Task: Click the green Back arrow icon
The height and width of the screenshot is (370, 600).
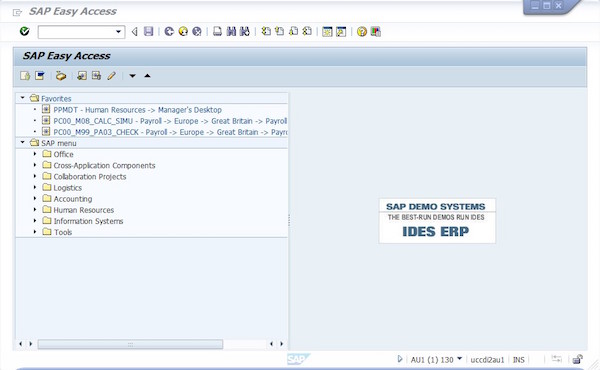Action: [169, 31]
